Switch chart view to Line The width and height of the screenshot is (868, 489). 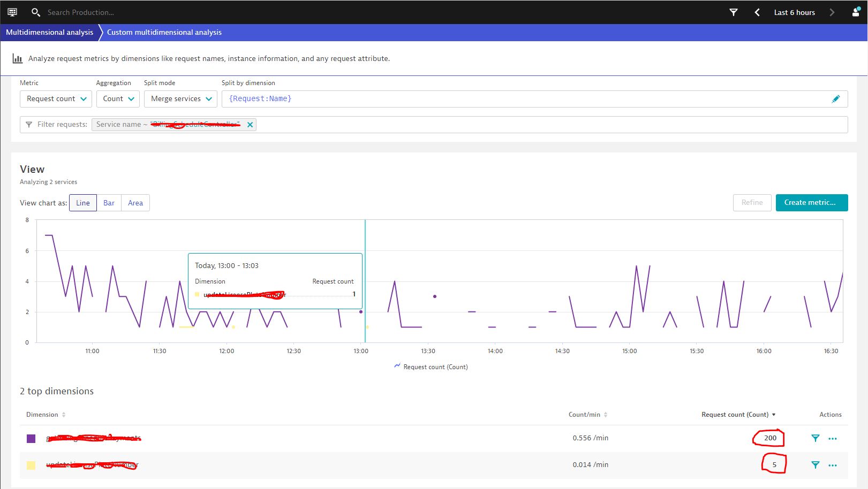83,203
